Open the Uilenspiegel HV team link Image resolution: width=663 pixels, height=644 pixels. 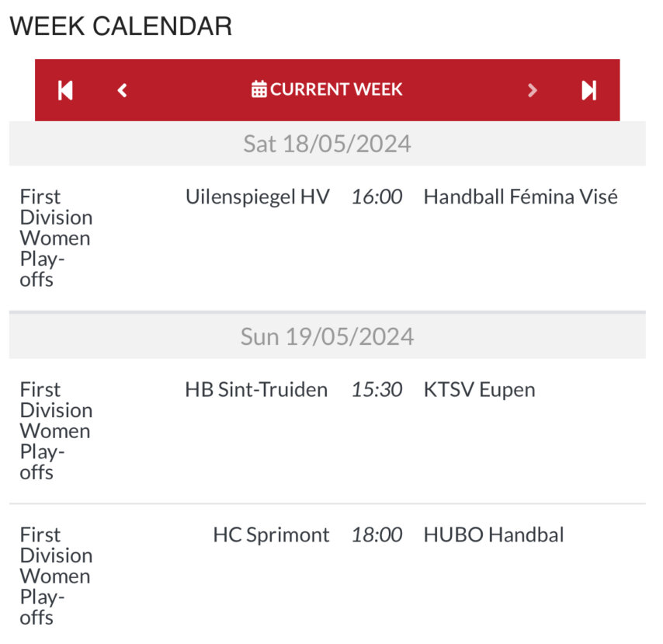tap(257, 197)
